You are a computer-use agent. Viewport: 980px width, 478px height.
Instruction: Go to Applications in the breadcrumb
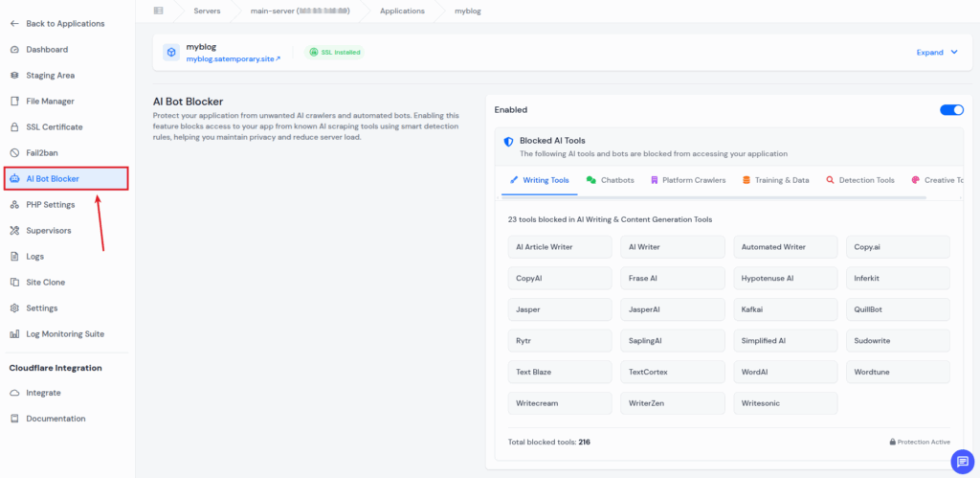tap(402, 11)
